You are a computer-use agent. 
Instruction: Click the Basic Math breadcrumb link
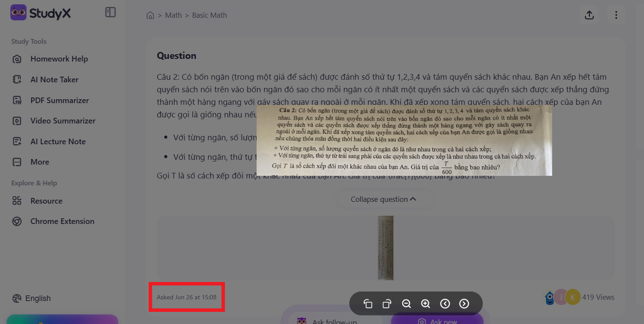coord(209,16)
